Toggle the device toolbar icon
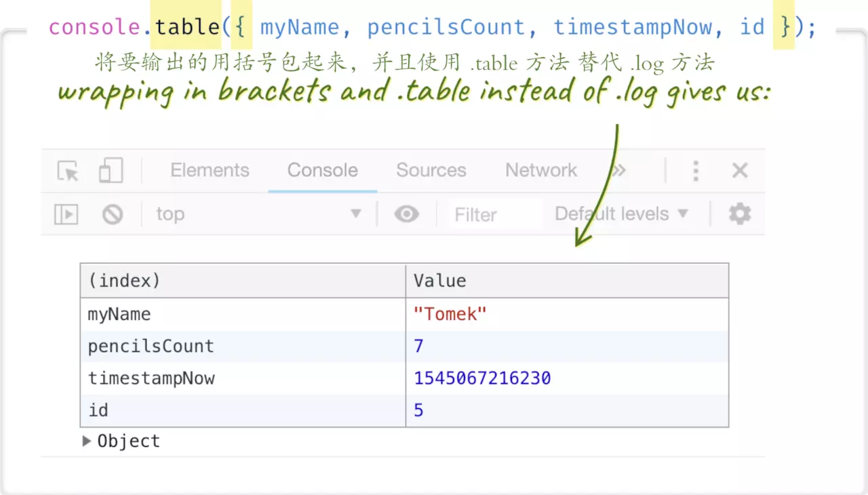This screenshot has width=868, height=495. 111,170
